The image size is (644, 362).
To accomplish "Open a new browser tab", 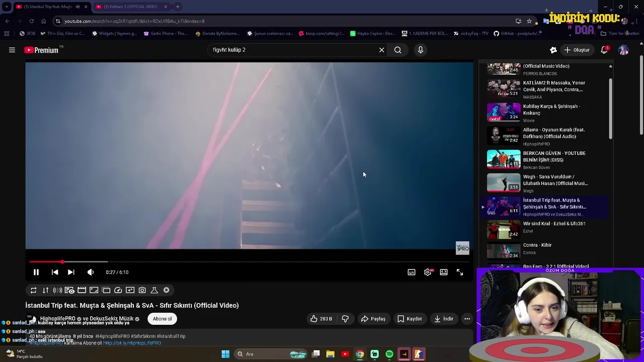I will coord(178,7).
